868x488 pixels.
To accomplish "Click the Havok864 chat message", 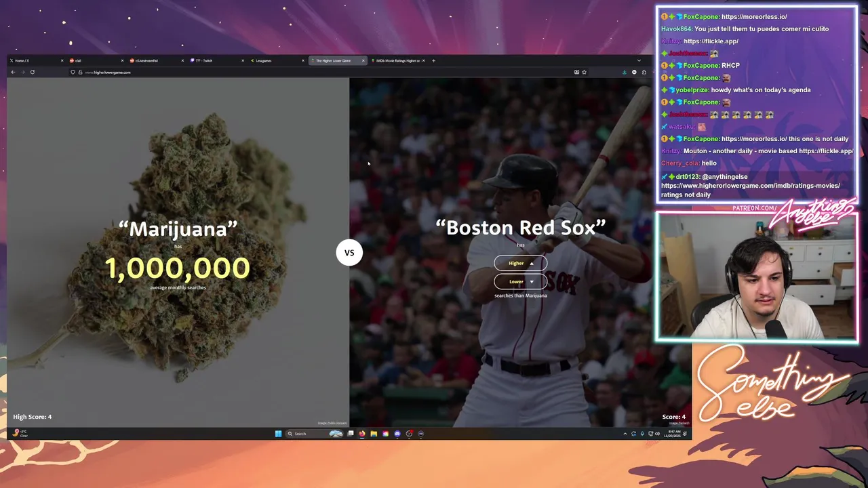I will click(745, 28).
